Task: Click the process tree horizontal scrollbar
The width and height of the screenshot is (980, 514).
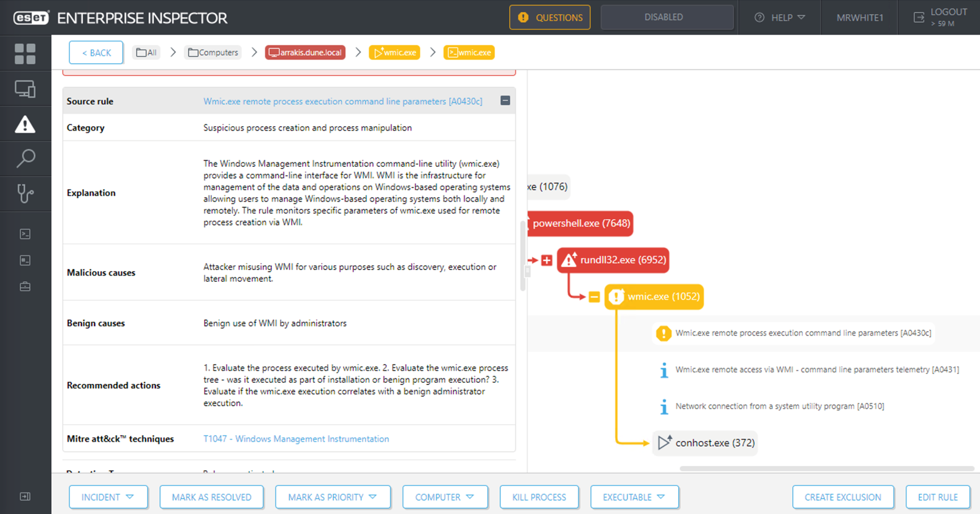Action: pos(827,469)
